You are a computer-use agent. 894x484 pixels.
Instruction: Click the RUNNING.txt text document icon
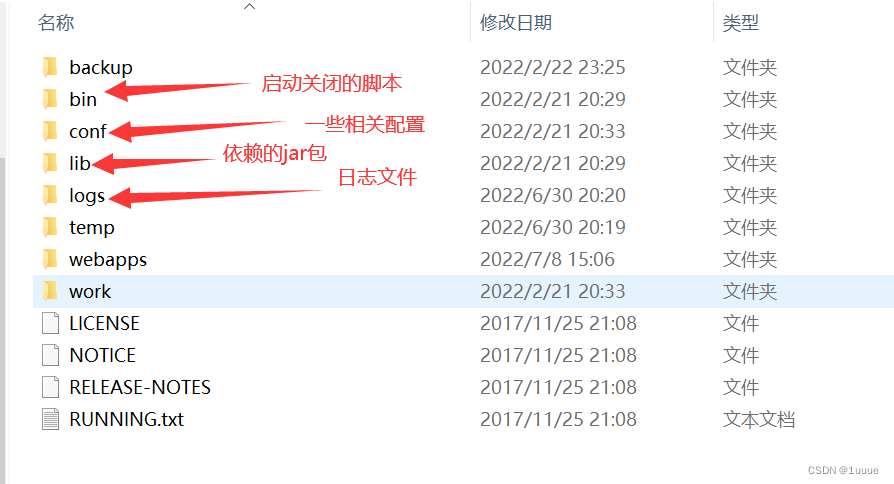click(50, 419)
